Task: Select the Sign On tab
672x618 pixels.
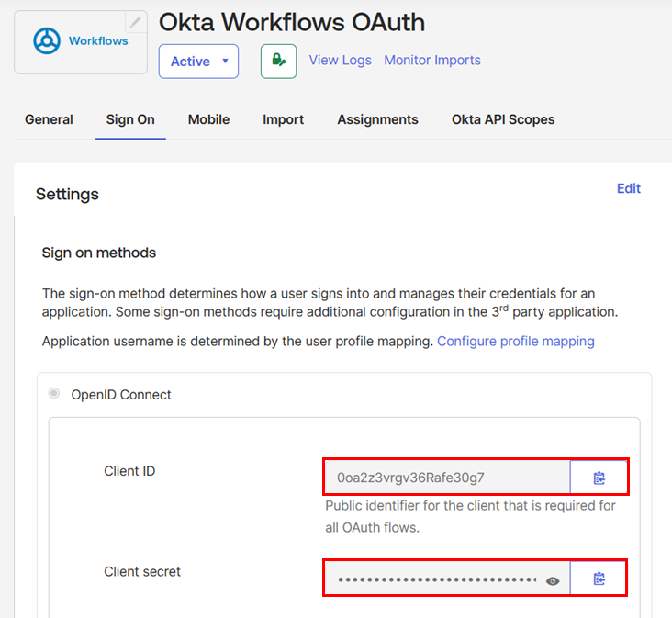Action: pyautogui.click(x=130, y=119)
